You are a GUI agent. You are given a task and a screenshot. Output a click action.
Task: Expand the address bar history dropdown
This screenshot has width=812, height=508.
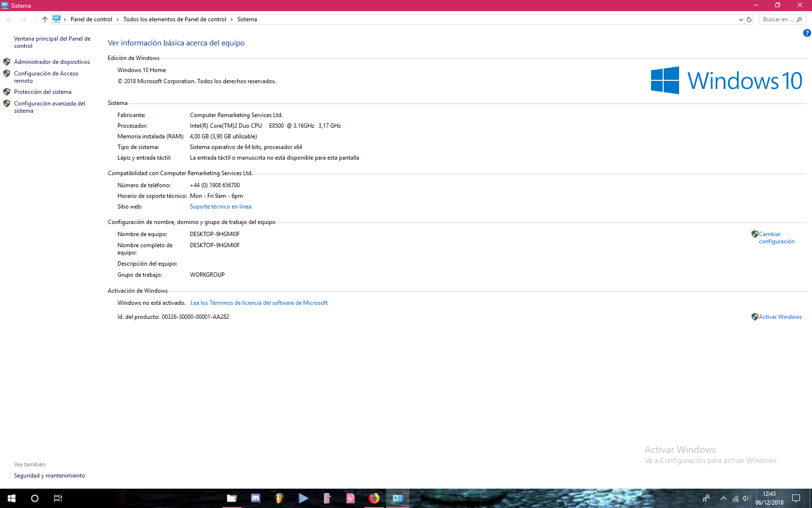[x=740, y=20]
